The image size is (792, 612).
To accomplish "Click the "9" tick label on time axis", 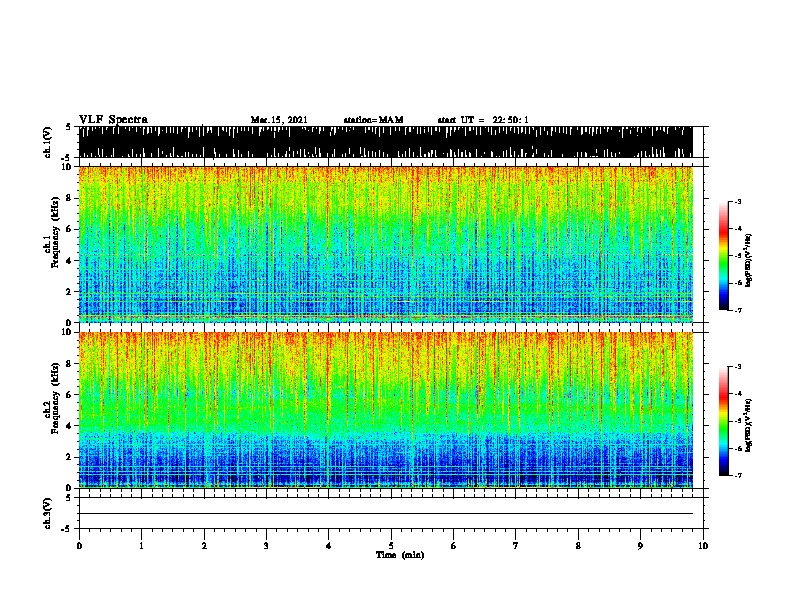I will [x=640, y=546].
